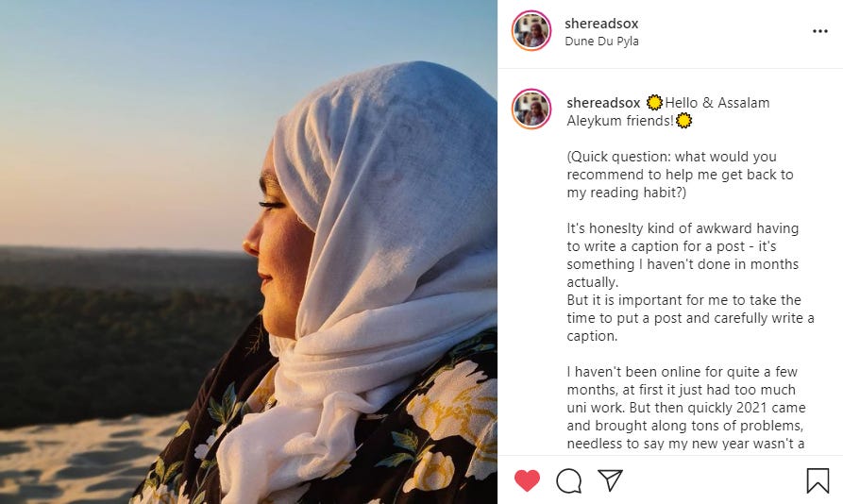The image size is (843, 504).
Task: Visit shereadsox profile from the header username
Action: (601, 24)
